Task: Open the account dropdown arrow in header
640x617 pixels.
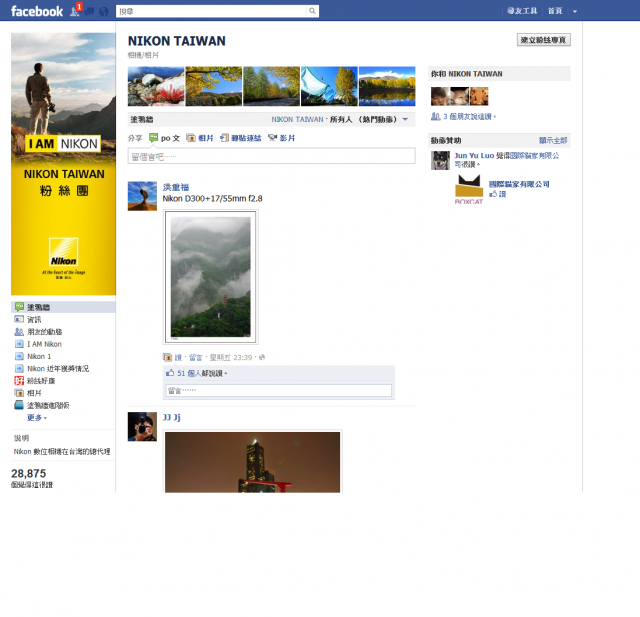Action: (x=575, y=11)
